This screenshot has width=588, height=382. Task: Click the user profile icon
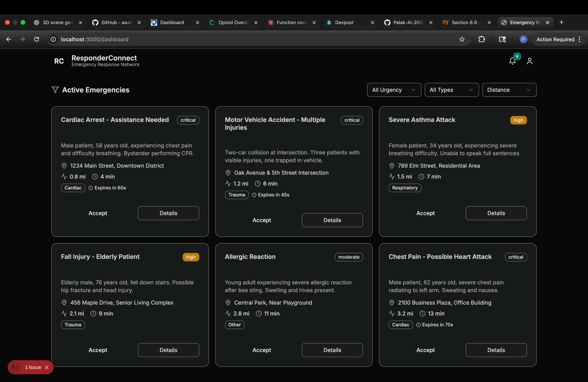[x=529, y=61]
